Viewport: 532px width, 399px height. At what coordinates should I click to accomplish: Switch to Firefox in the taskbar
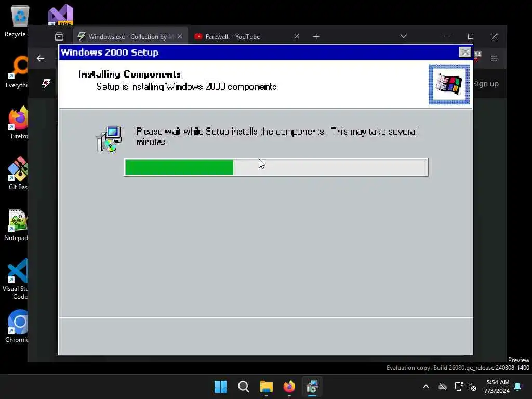pos(289,387)
